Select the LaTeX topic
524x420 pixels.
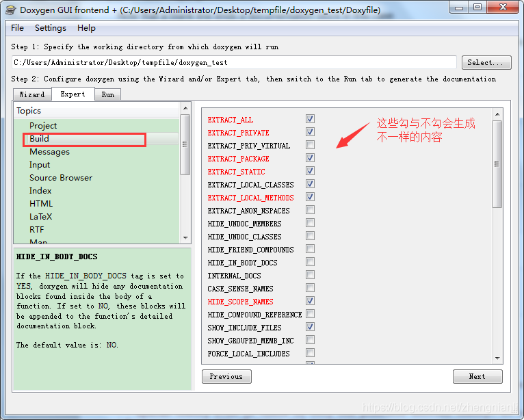click(x=41, y=217)
